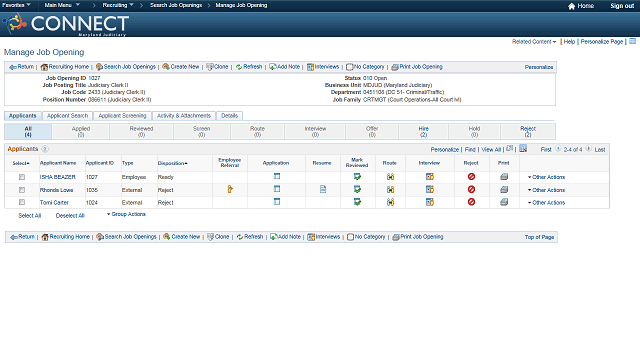This screenshot has width=640, height=360.
Task: Show previous applicant rows arrow
Action: point(558,149)
